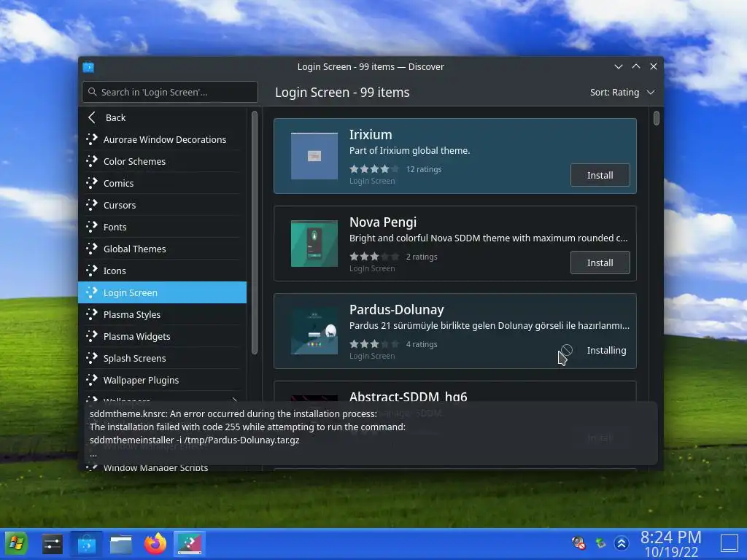747x560 pixels.
Task: Click the Irixium star rating
Action: coord(374,169)
